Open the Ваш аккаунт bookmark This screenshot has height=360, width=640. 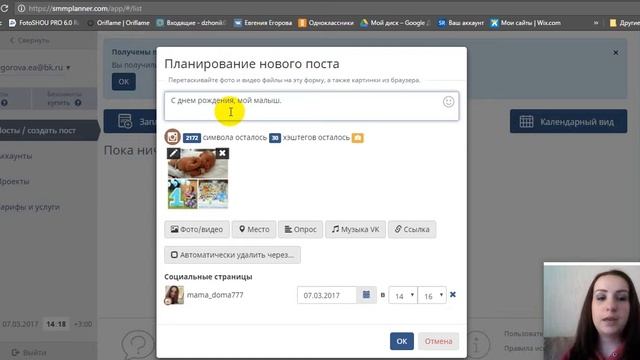point(461,23)
